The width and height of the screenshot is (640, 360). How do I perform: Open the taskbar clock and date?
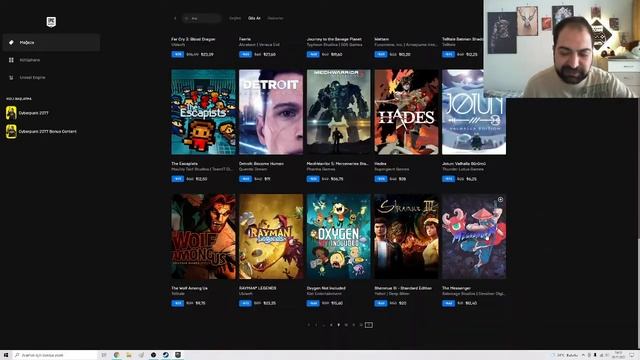[x=618, y=355]
